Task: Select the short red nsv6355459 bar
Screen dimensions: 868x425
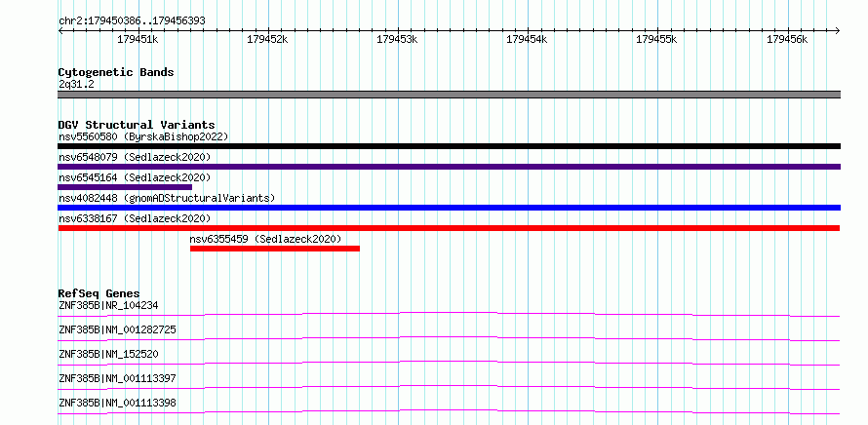Action: (275, 249)
